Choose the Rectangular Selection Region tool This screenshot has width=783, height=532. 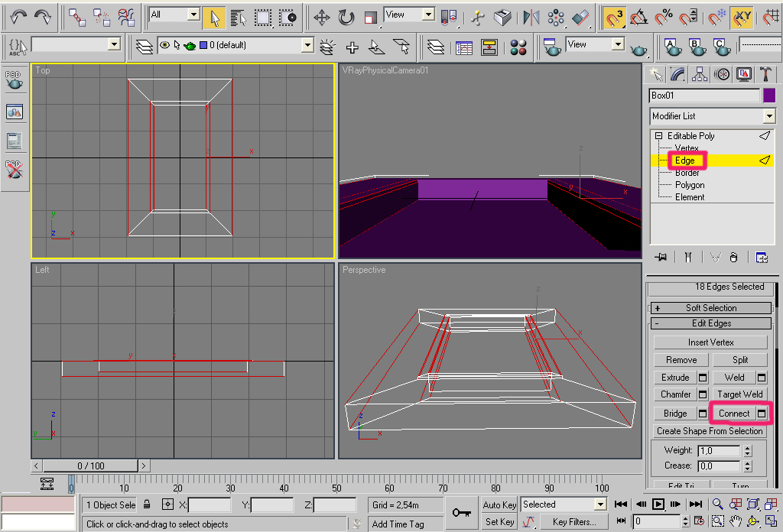(x=263, y=18)
